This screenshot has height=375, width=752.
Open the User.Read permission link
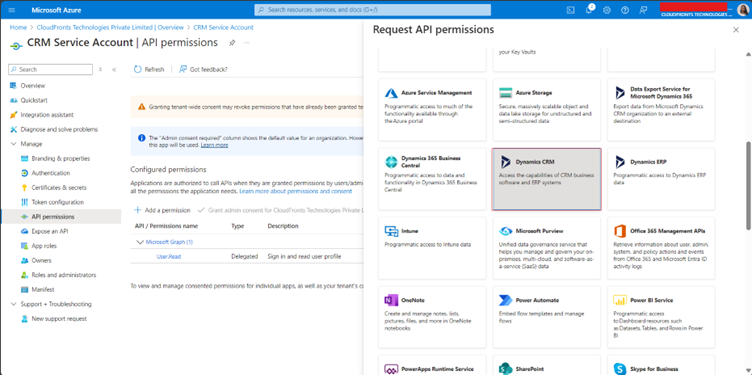coord(169,257)
